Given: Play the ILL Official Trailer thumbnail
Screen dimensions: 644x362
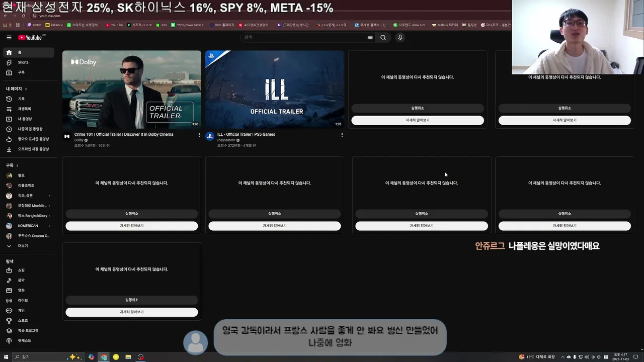Looking at the screenshot, I should pos(275,89).
